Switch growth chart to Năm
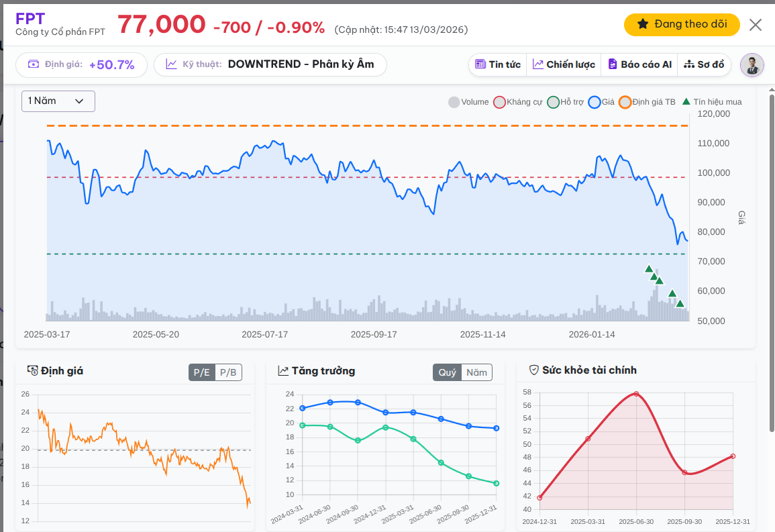 (x=476, y=372)
